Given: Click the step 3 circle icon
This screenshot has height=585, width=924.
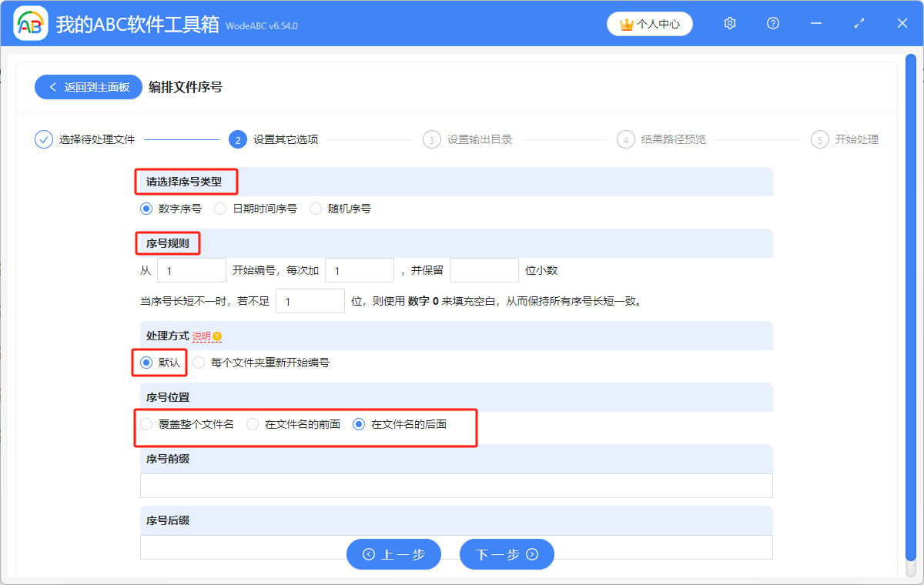Looking at the screenshot, I should coord(432,139).
